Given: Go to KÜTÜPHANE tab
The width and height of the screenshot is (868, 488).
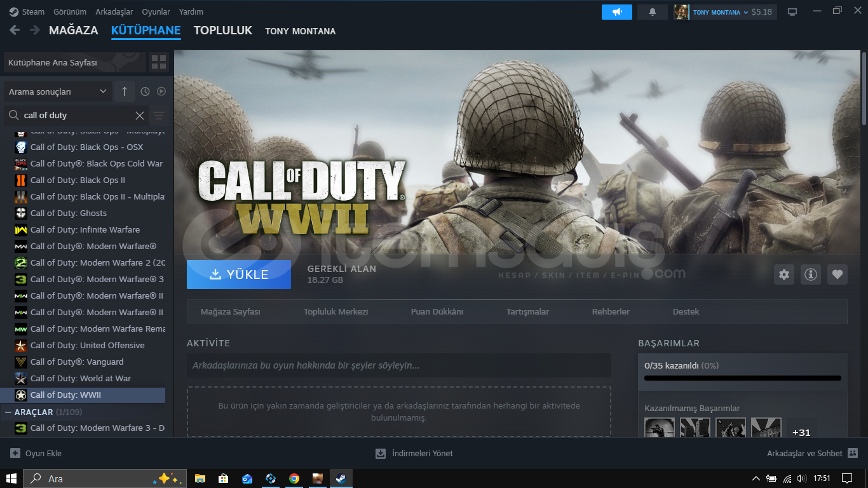Looking at the screenshot, I should pyautogui.click(x=146, y=30).
